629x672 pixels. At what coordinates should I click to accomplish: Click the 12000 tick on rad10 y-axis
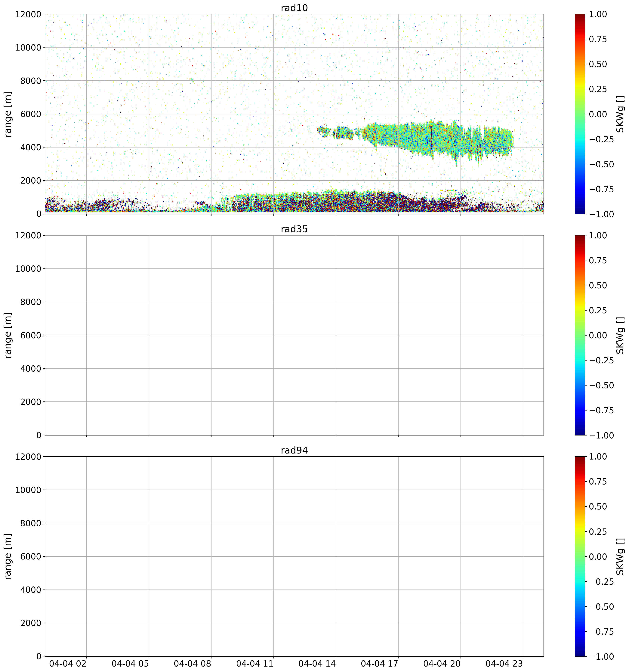click(28, 14)
